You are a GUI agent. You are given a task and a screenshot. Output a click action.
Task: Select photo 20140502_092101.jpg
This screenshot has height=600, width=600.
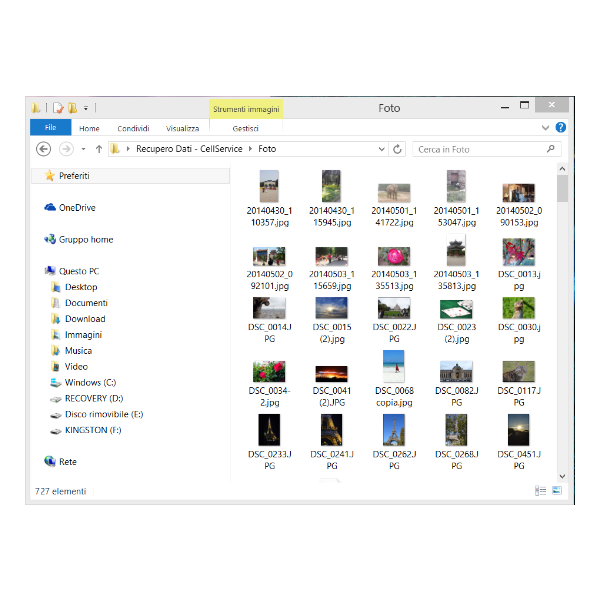[269, 269]
